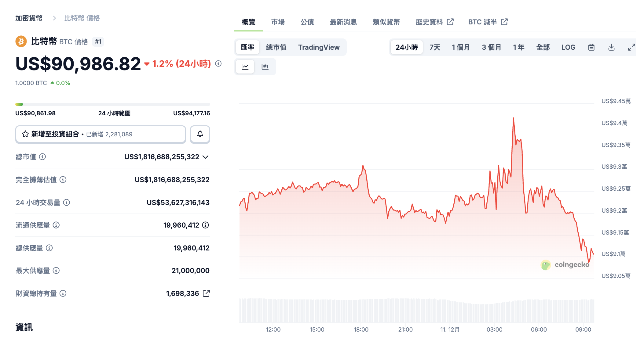
Task: Click the price alert bell icon
Action: [x=200, y=134]
